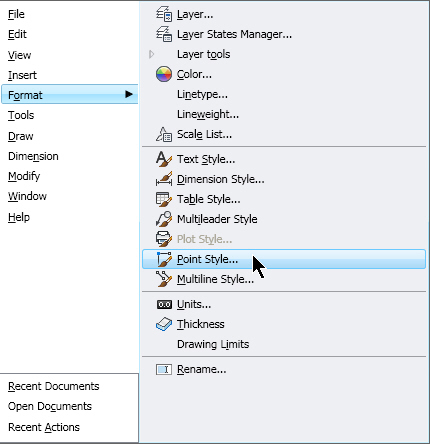Click the Color wheel icon
This screenshot has height=444, width=430.
pos(164,74)
